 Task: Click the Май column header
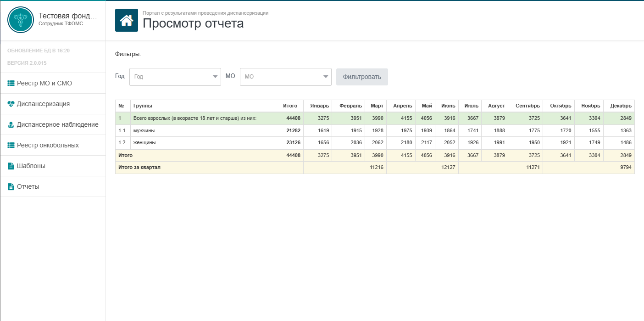(x=425, y=106)
